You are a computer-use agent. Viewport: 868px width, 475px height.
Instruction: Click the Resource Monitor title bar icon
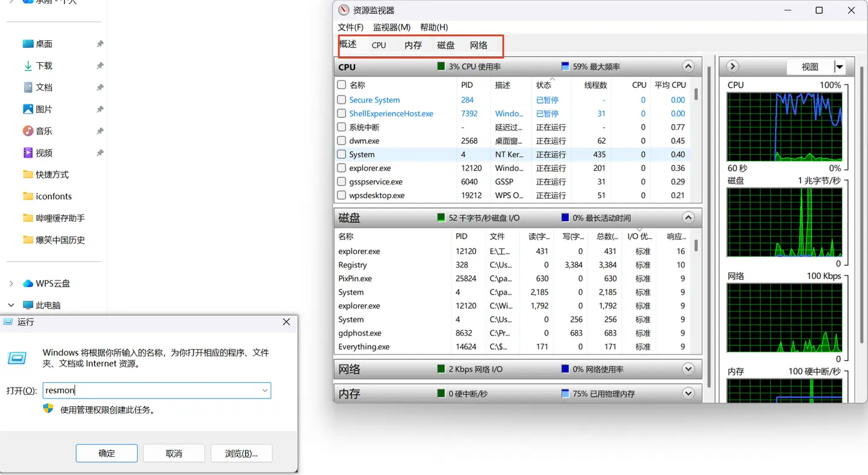(x=344, y=10)
